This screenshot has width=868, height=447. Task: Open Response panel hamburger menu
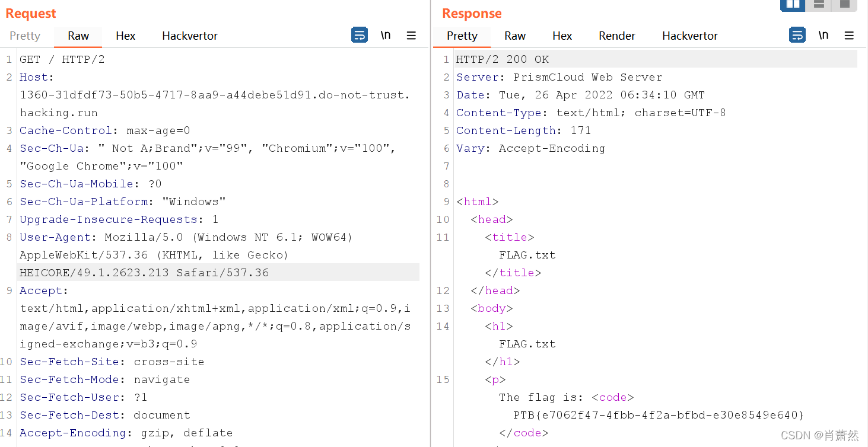tap(849, 36)
